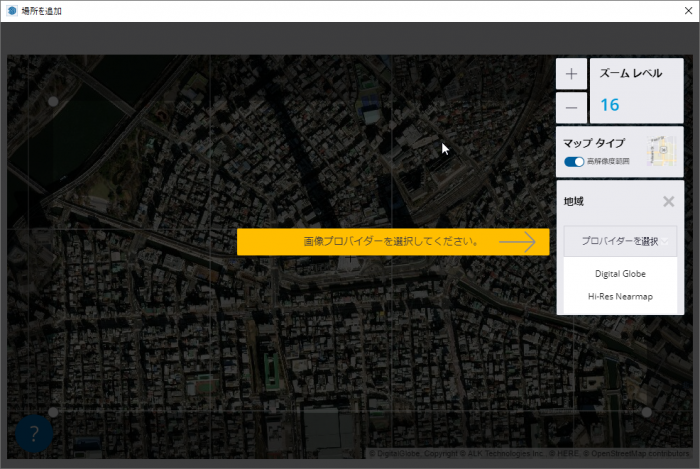Select the bottom-left region corner handle

click(53, 411)
